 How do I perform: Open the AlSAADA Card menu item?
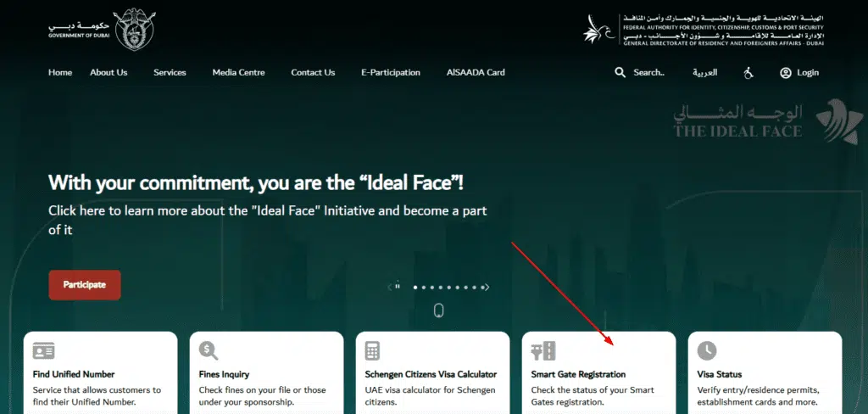pos(476,73)
